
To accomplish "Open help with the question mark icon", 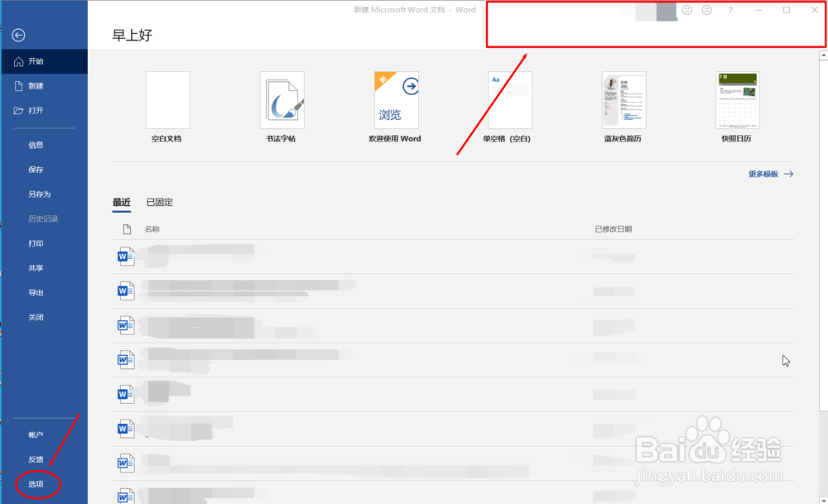I will click(x=730, y=10).
